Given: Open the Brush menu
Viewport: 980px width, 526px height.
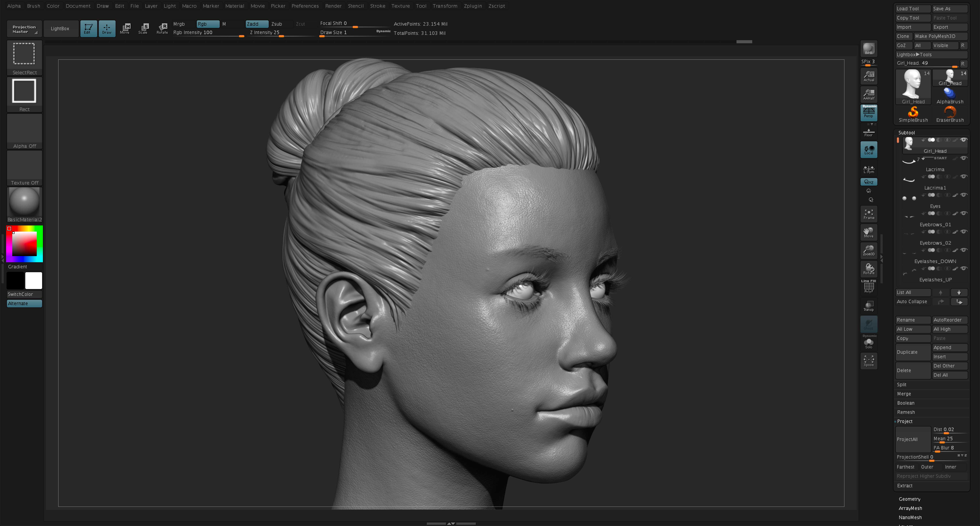Looking at the screenshot, I should 33,6.
